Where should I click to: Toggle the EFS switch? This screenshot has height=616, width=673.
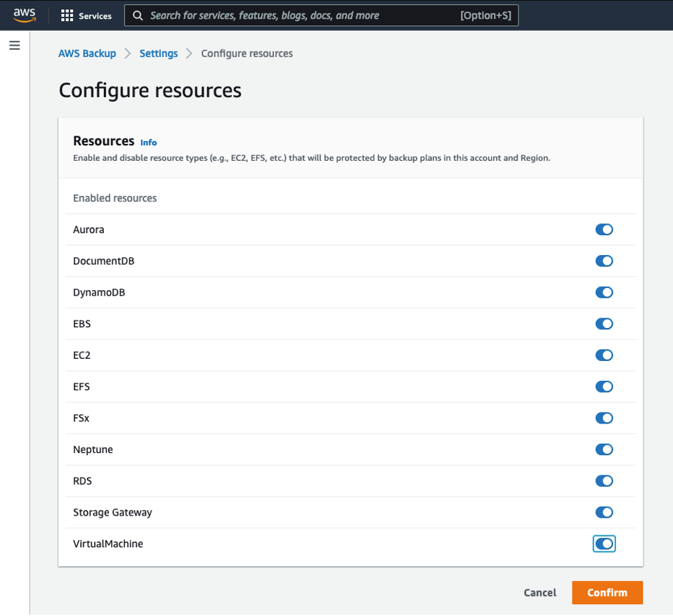click(604, 386)
